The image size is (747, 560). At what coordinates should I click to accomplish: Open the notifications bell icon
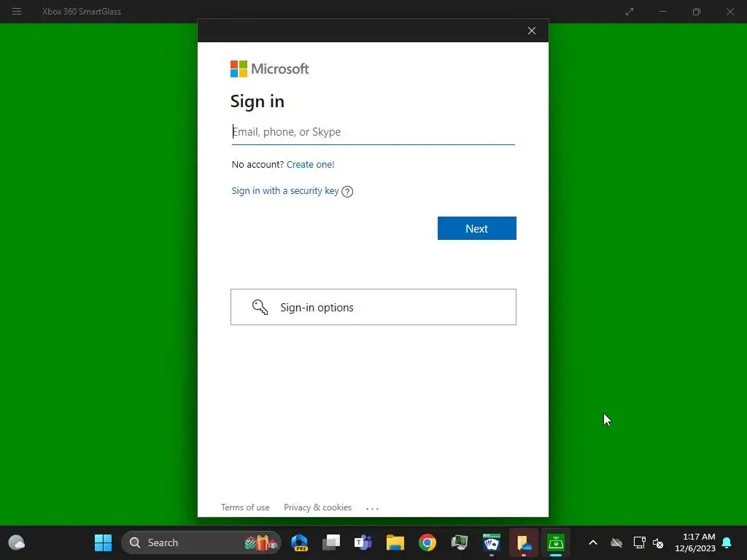click(x=727, y=542)
